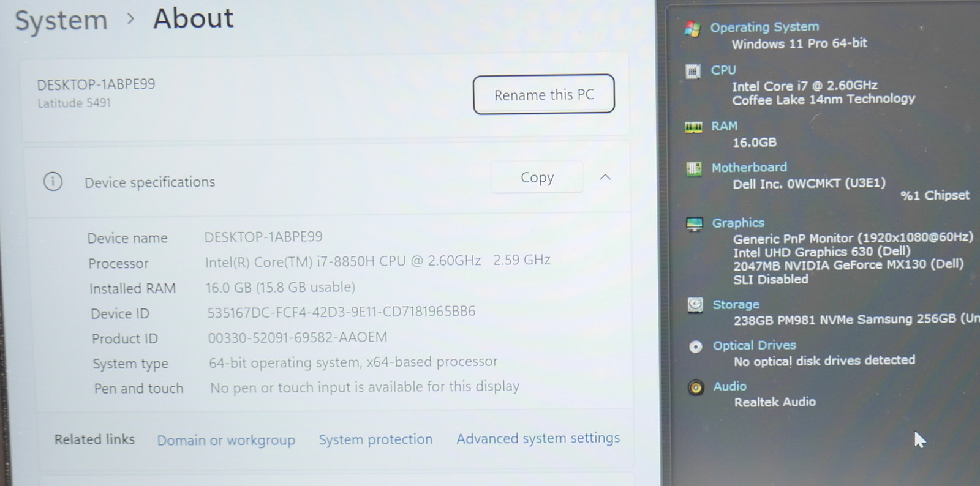Select Device name value 'DESKTOP-1ABPE99' in specifications
Viewport: 980px width, 486px height.
point(263,237)
